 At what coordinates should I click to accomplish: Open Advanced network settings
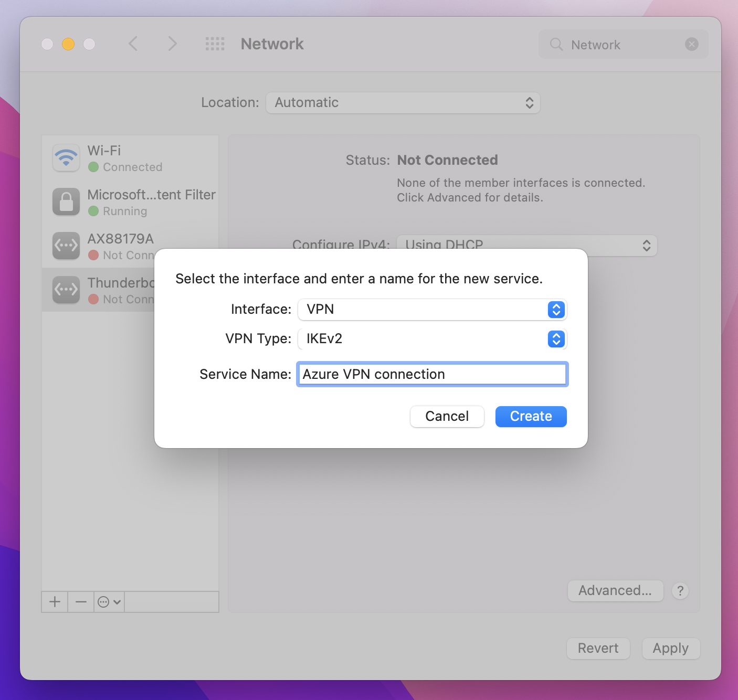615,590
